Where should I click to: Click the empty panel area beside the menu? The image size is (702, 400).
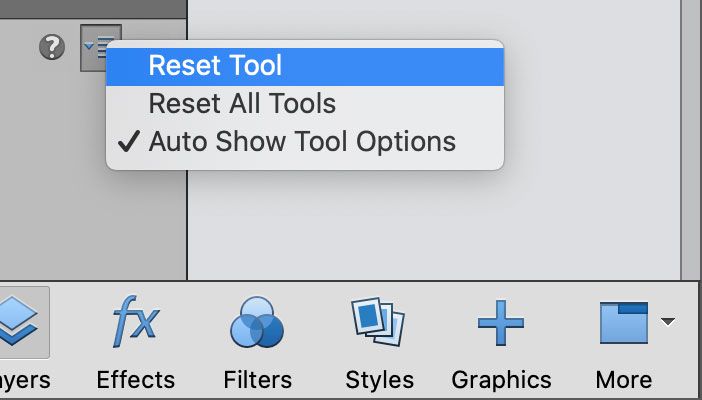coord(590,200)
